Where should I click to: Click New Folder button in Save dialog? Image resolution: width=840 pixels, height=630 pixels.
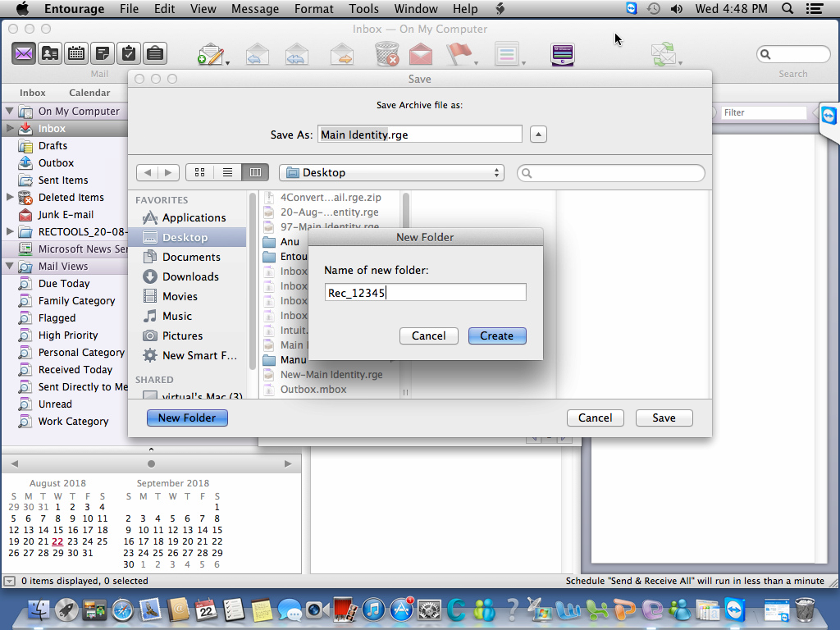pos(187,418)
